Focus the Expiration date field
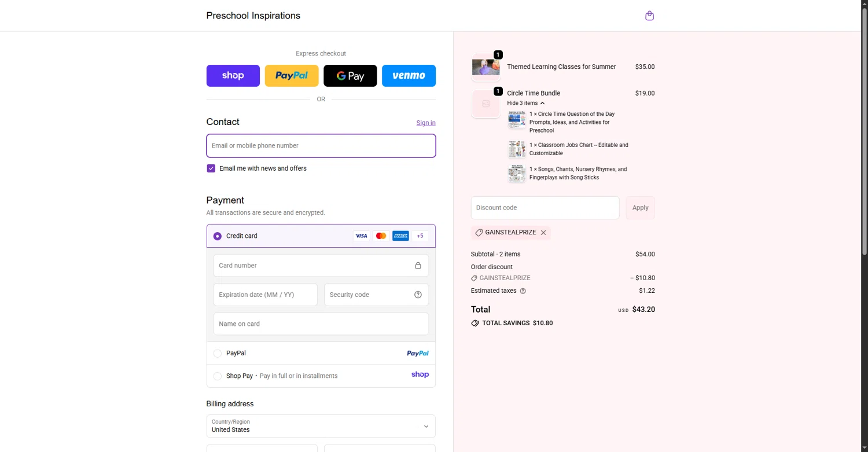 [x=266, y=295]
